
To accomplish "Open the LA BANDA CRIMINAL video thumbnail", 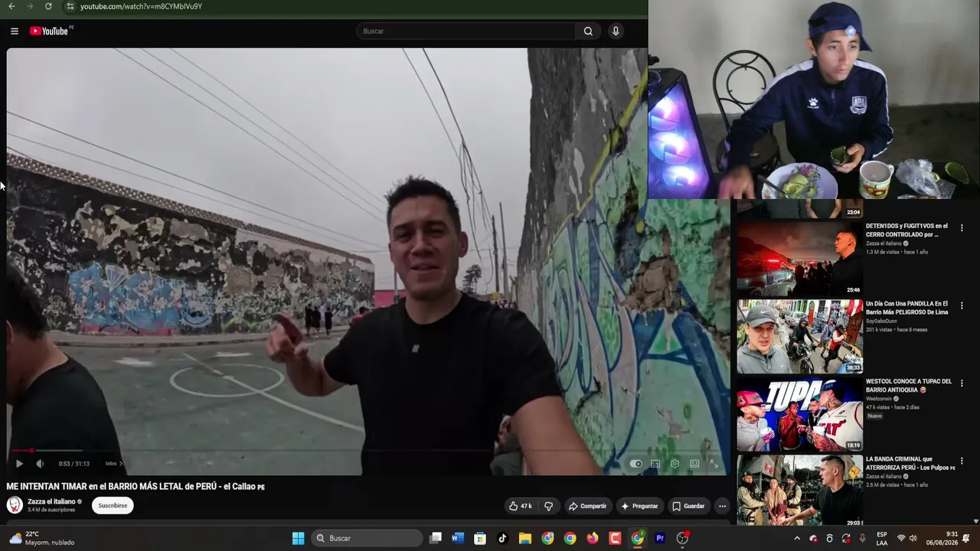I will tap(800, 491).
